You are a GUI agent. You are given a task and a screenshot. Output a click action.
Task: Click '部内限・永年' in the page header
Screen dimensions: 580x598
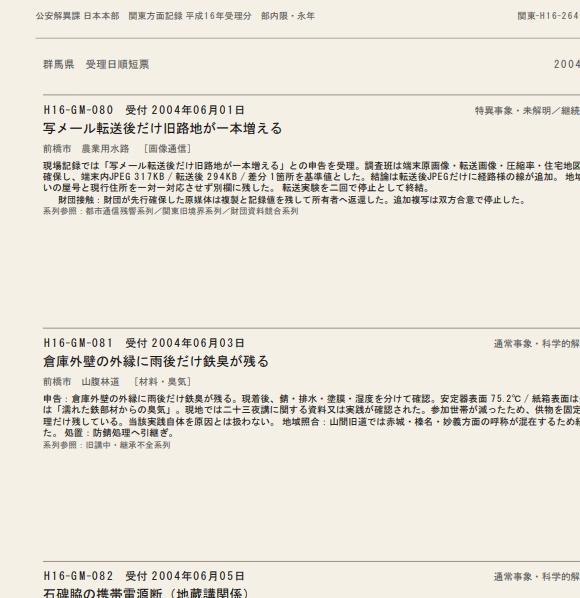(288, 16)
